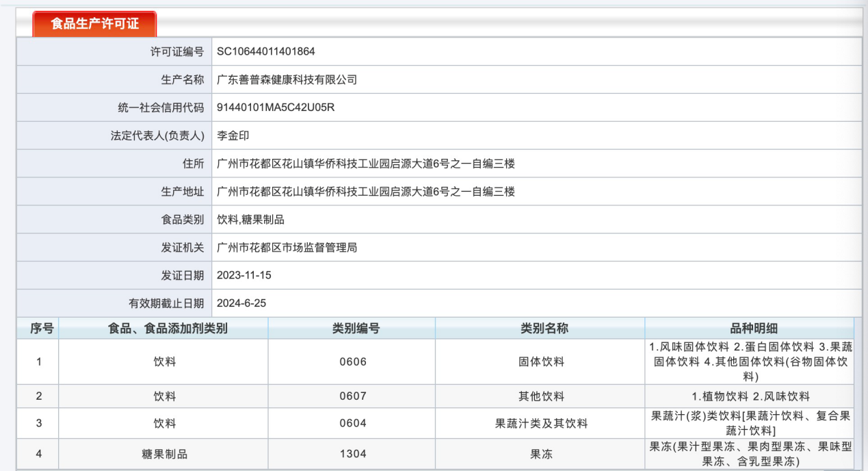Click the 生产地址 address value
This screenshot has width=868, height=471.
coord(365,192)
